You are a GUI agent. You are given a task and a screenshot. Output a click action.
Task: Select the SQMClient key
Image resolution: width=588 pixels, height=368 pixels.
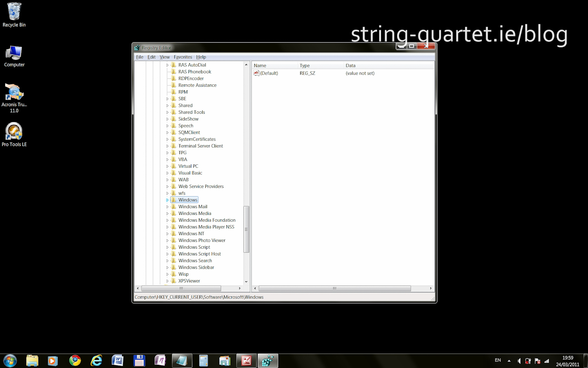point(189,132)
